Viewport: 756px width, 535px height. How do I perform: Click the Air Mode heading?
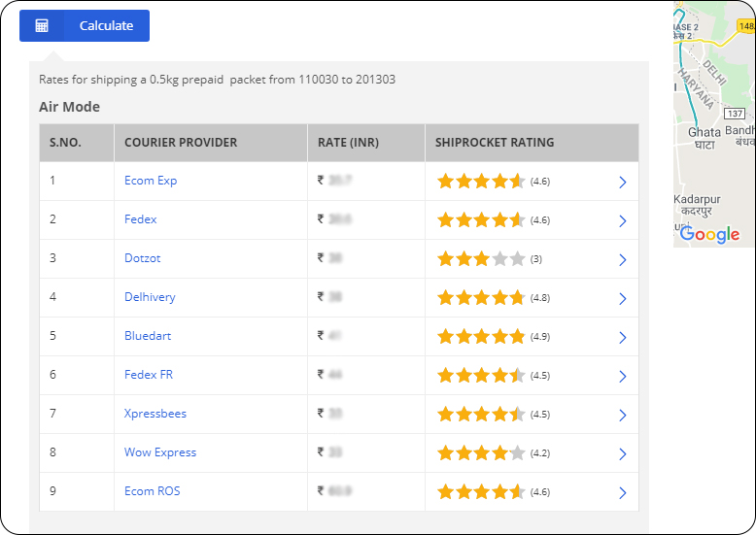[x=69, y=107]
